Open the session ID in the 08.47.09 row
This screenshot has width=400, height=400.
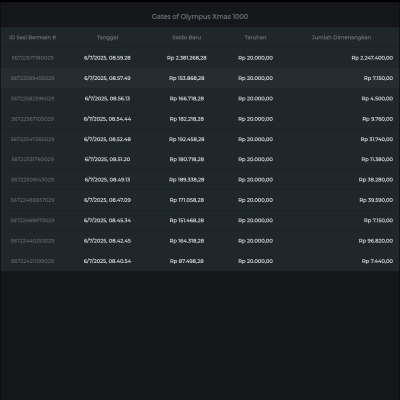coord(32,200)
